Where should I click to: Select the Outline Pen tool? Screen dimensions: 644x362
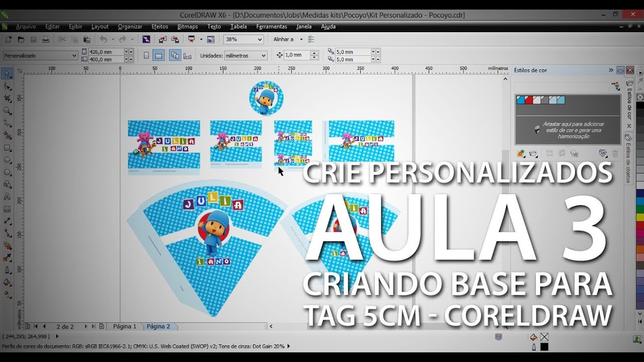pos(7,270)
